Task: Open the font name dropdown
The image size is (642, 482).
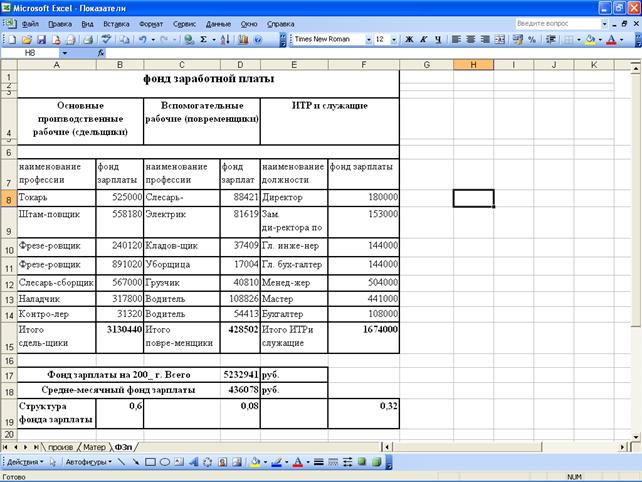Action: [368, 40]
